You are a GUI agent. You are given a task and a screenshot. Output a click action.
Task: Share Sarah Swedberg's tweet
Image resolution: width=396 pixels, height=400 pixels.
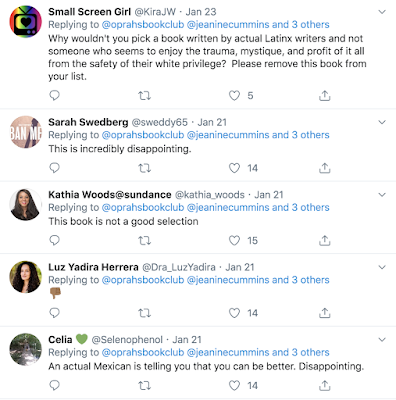pyautogui.click(x=324, y=168)
